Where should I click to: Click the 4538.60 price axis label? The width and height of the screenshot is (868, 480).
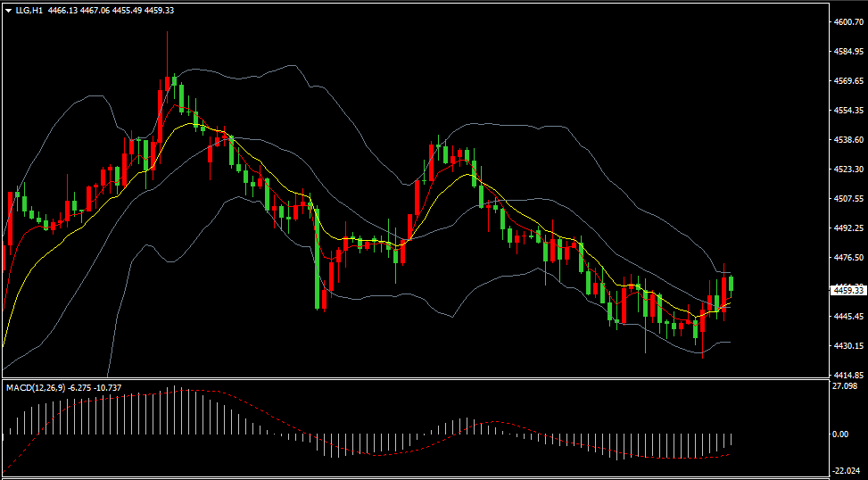pos(848,139)
